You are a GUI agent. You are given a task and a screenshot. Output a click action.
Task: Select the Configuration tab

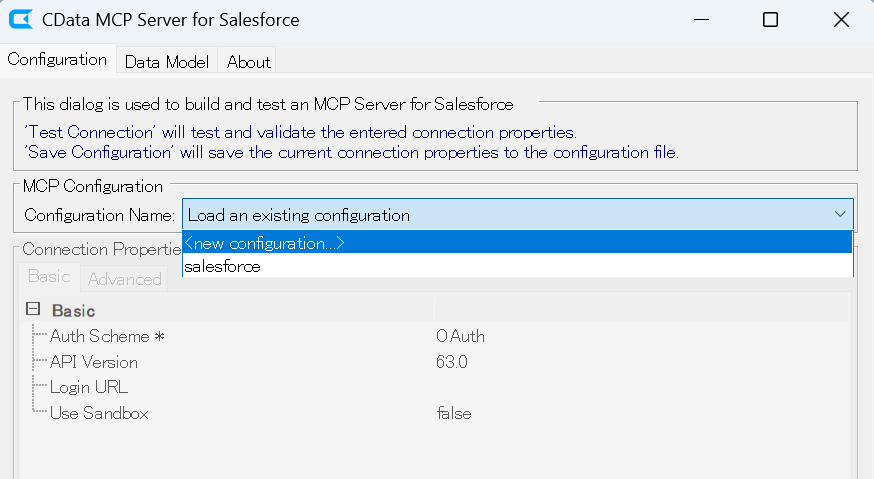57,59
